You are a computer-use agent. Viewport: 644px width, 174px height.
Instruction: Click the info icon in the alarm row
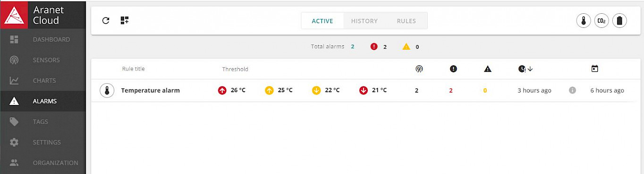point(572,90)
